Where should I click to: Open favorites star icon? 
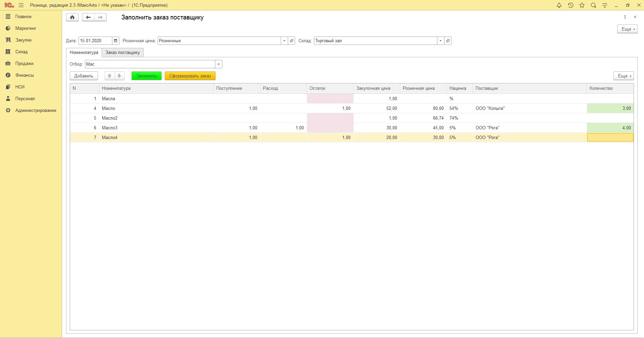(x=582, y=5)
